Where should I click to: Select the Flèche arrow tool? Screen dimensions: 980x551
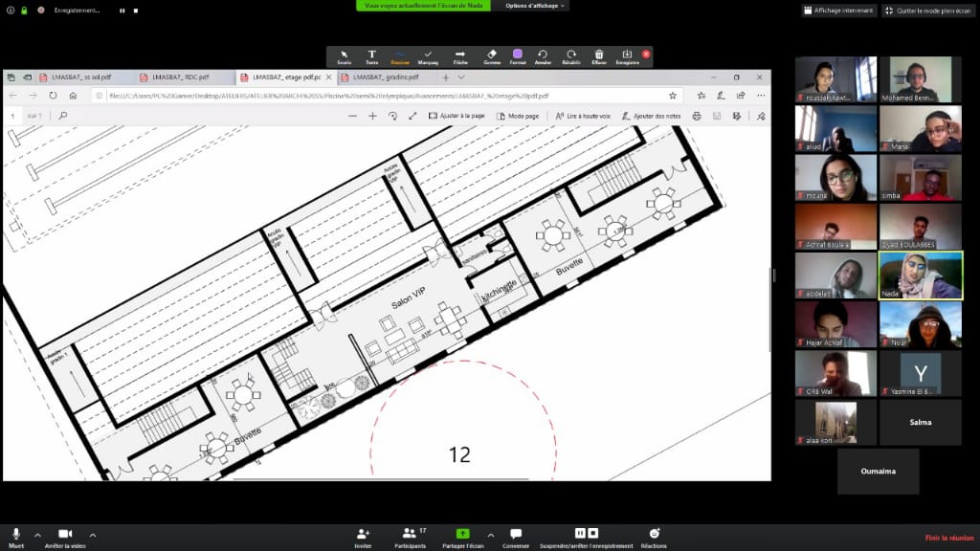[x=459, y=56]
